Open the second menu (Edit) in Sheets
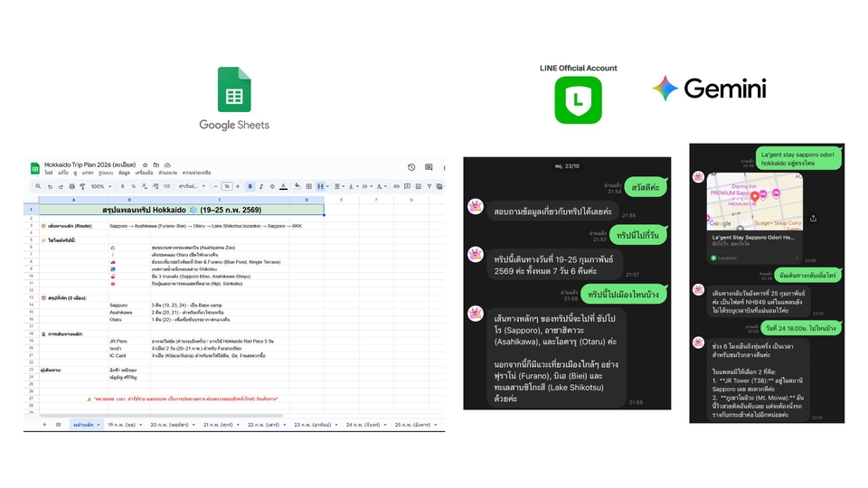 pos(63,173)
